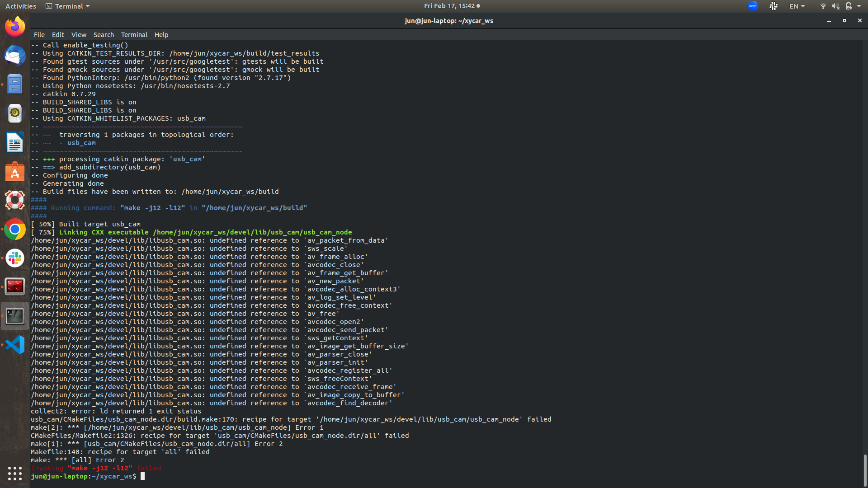This screenshot has width=868, height=488.
Task: Open Visual Studio Code from the dock
Action: coord(15,345)
